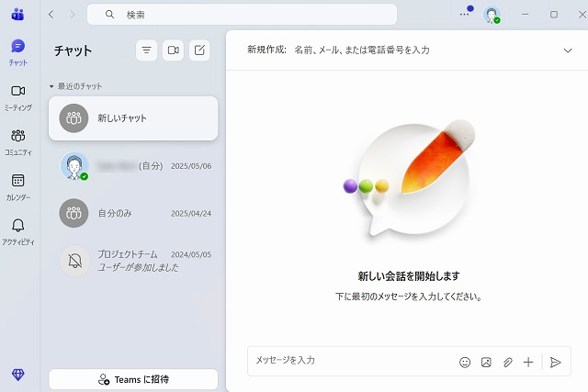Open the カレンダー tab in sidebar
Image resolution: width=588 pixels, height=392 pixels.
pyautogui.click(x=17, y=186)
